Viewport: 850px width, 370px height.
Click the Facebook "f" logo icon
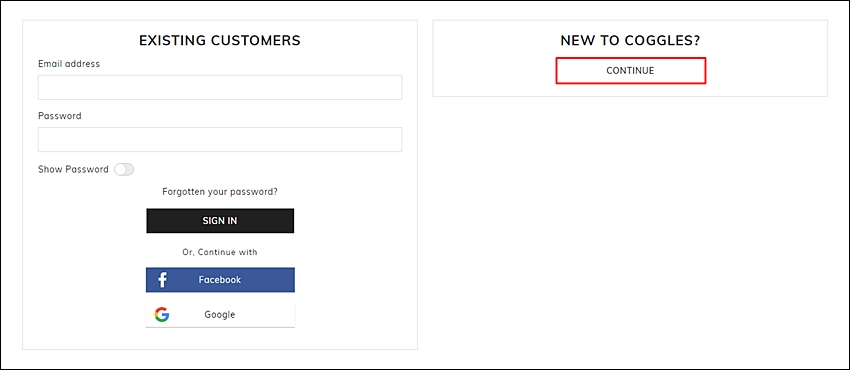coord(162,280)
